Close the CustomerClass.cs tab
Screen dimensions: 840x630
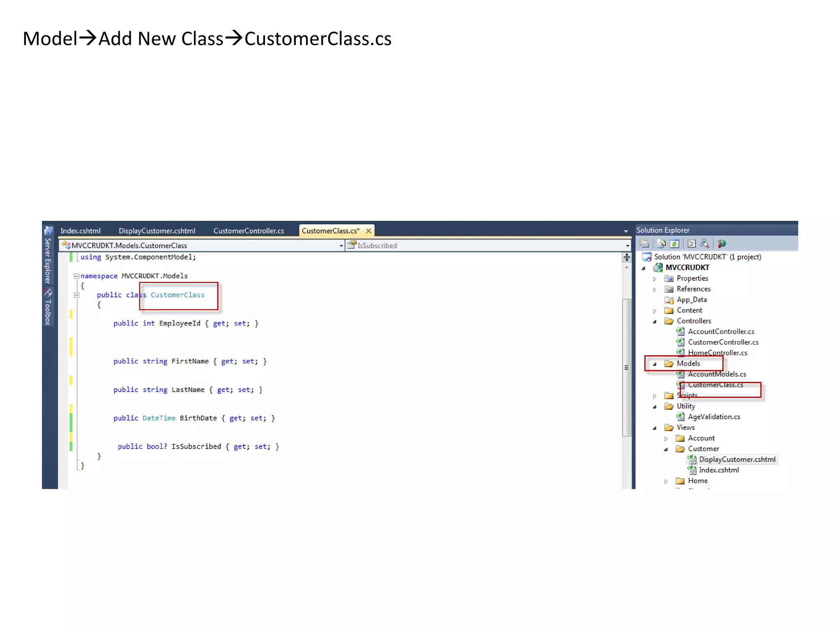point(369,231)
